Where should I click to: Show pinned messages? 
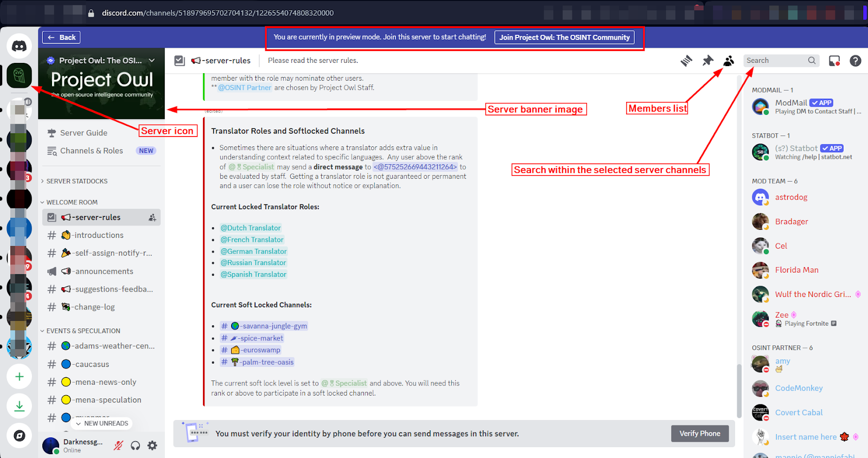pos(708,61)
